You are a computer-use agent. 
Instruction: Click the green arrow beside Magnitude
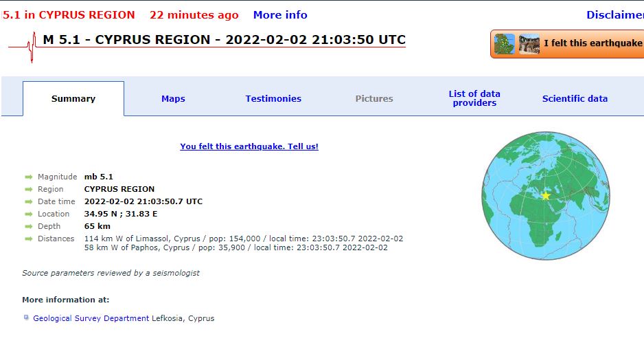[x=28, y=177]
